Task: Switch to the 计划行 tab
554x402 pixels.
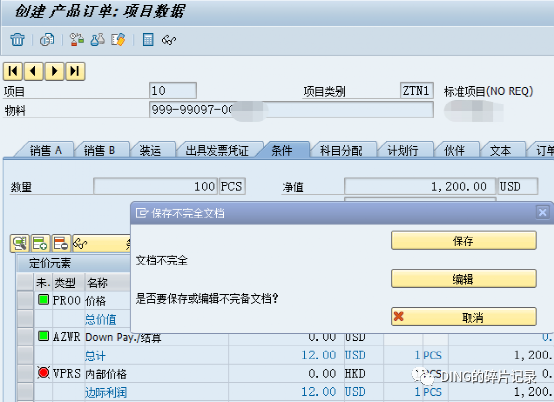Action: click(403, 150)
